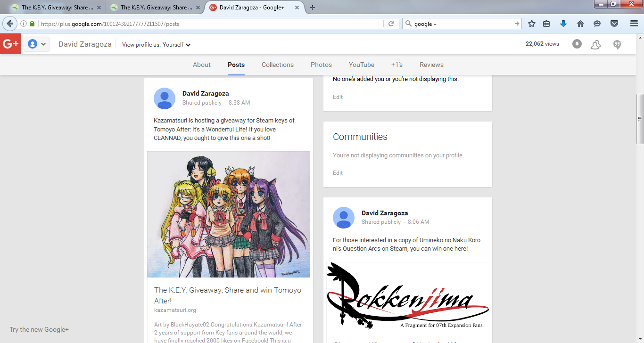Image resolution: width=644 pixels, height=343 pixels.
Task: Click "No one's added you or you're not displaying this."
Action: [x=396, y=79]
